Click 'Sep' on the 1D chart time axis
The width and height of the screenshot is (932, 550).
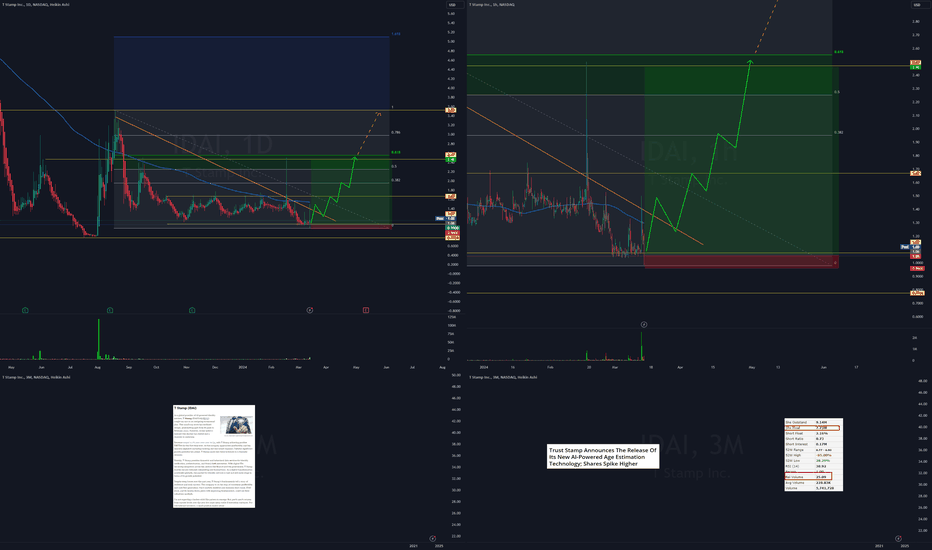coord(129,367)
